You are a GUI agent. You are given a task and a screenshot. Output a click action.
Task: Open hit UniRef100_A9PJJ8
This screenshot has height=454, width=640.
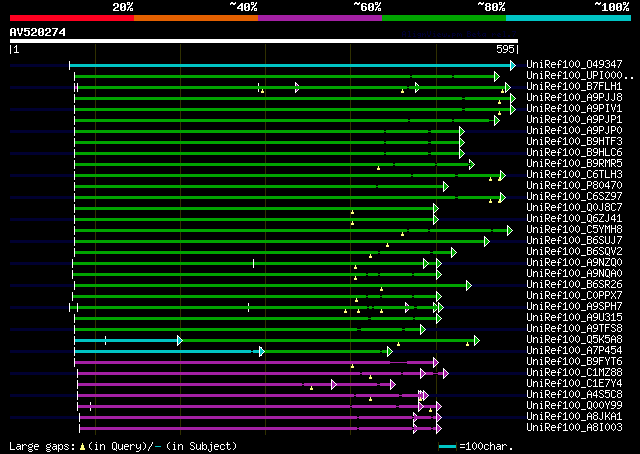574,97
